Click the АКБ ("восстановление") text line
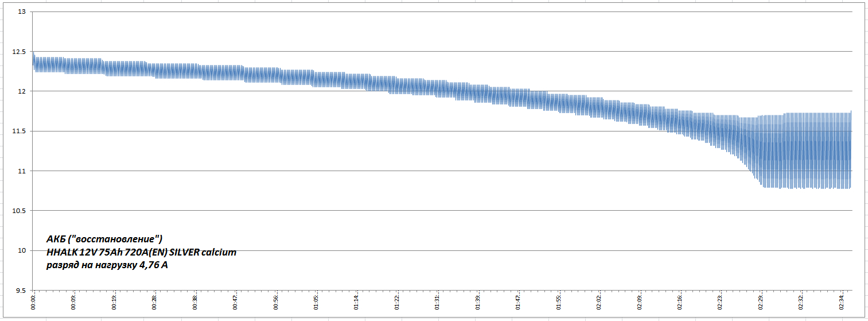868x321 pixels. pyautogui.click(x=104, y=238)
